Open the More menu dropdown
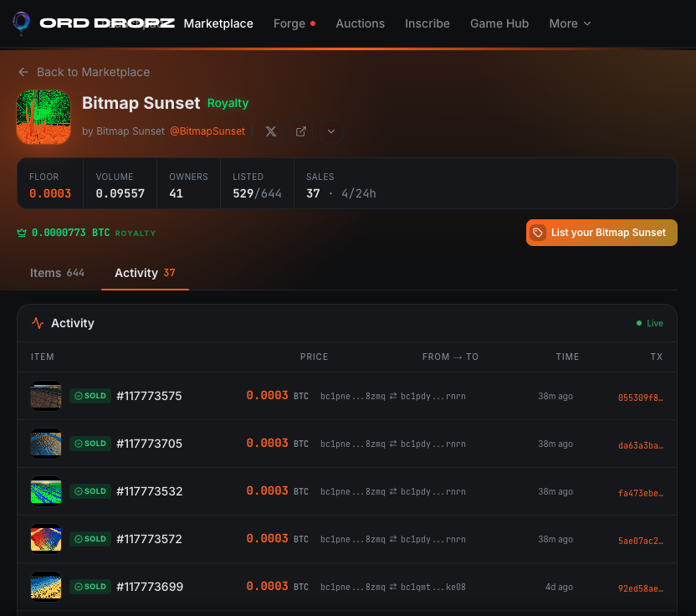 pos(570,23)
